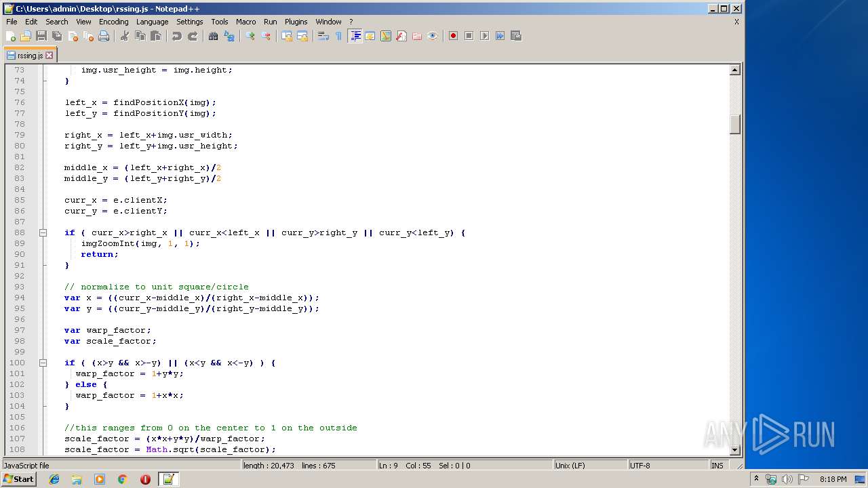Click the scrollbar down arrow

coord(734,449)
